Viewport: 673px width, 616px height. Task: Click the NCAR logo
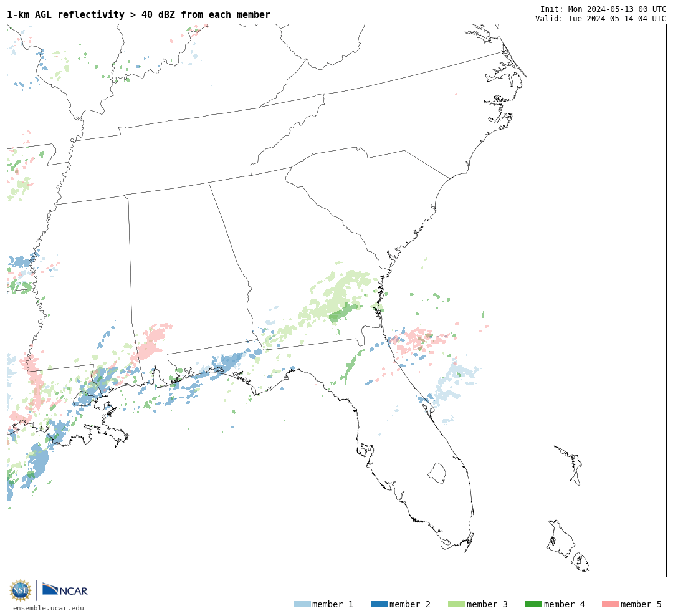pyautogui.click(x=65, y=590)
